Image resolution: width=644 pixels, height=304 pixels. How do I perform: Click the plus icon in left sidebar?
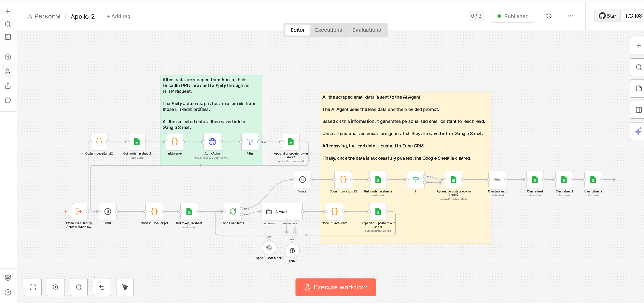point(8,11)
